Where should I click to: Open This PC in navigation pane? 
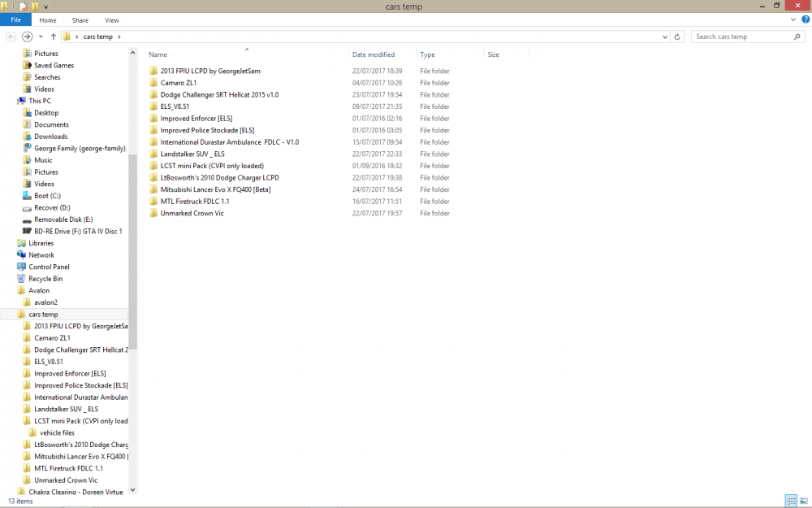[x=40, y=101]
